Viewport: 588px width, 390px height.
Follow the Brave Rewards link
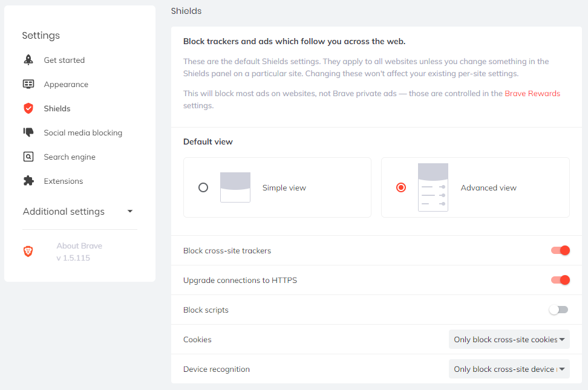532,93
